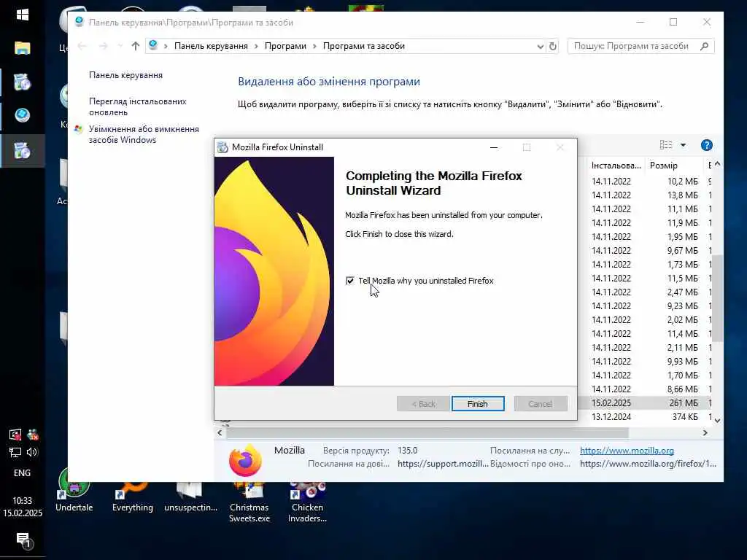This screenshot has height=560, width=747.
Task: Switch ENG input language indicator
Action: 23,472
